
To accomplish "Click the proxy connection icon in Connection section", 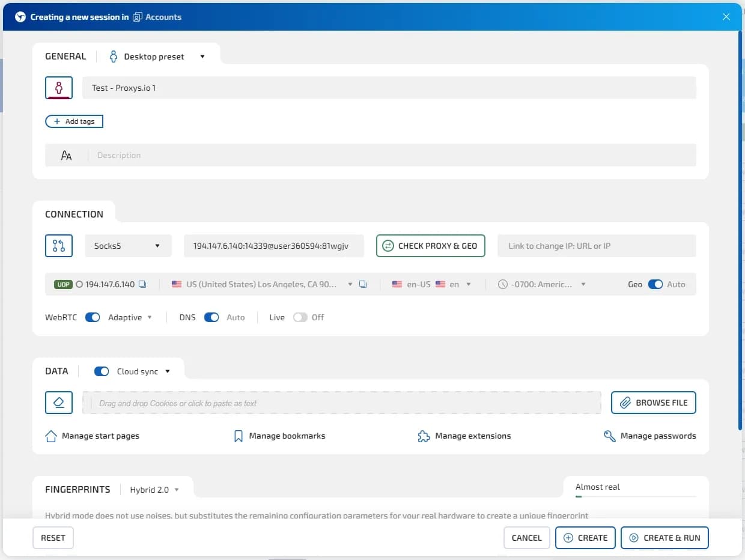I will [58, 245].
